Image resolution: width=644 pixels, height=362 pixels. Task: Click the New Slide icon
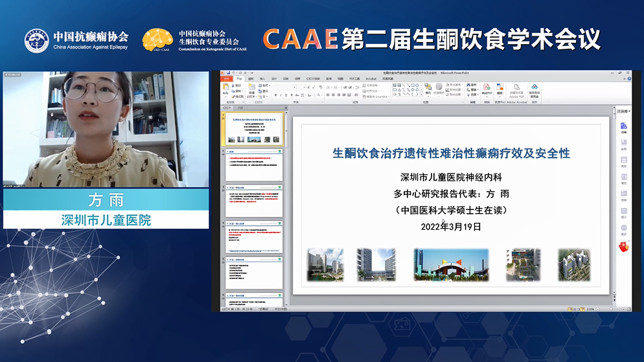[251, 87]
